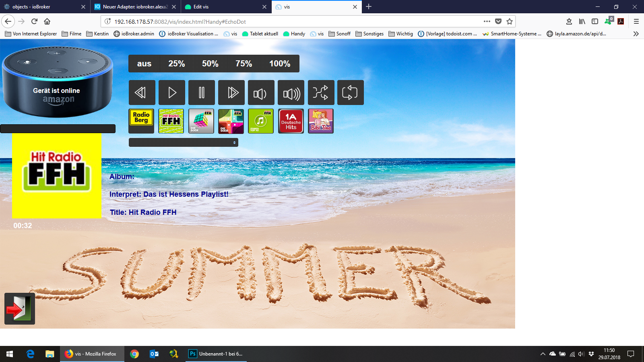The height and width of the screenshot is (362, 644).
Task: Click the large Hit Radio FFH cover
Action: tap(57, 176)
